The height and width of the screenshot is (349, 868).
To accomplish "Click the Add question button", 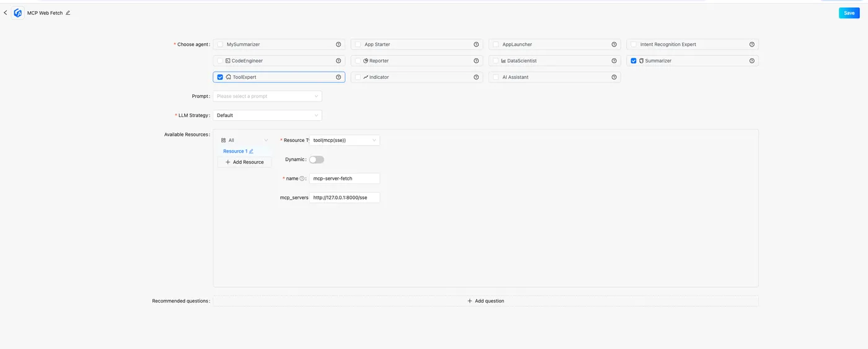I will click(485, 301).
